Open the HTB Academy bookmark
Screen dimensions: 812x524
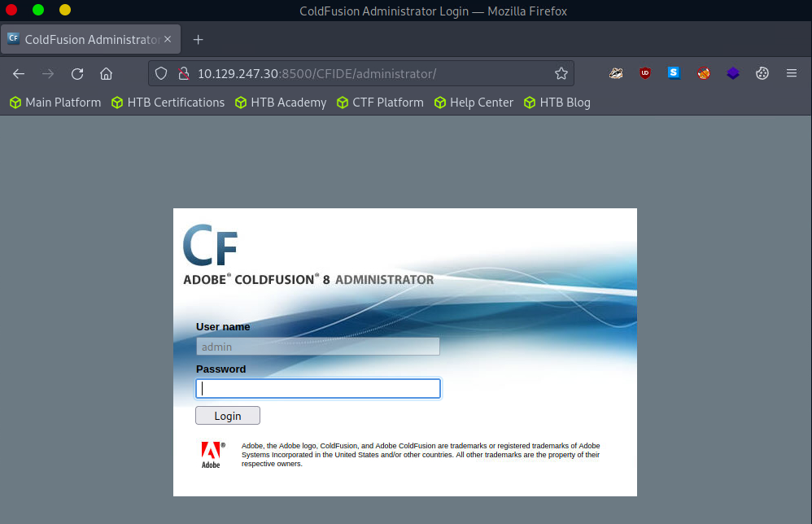tap(281, 103)
